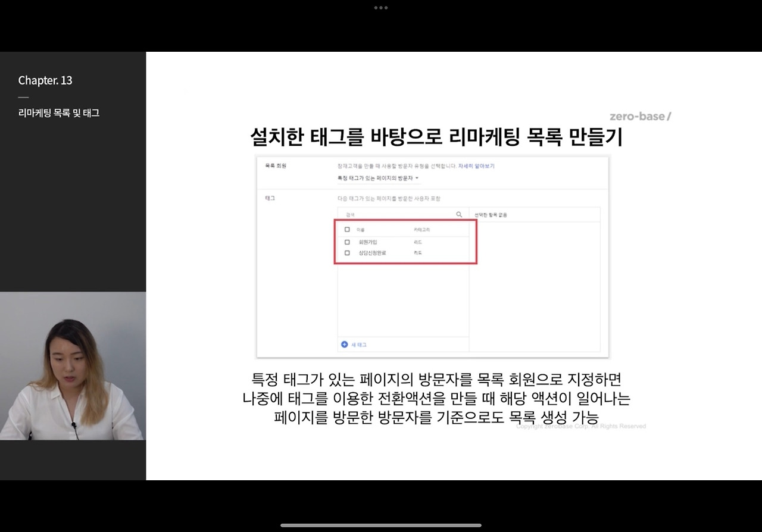Click the presenter webcam video thumbnail
Screen dimensions: 762x532
[x=73, y=366]
